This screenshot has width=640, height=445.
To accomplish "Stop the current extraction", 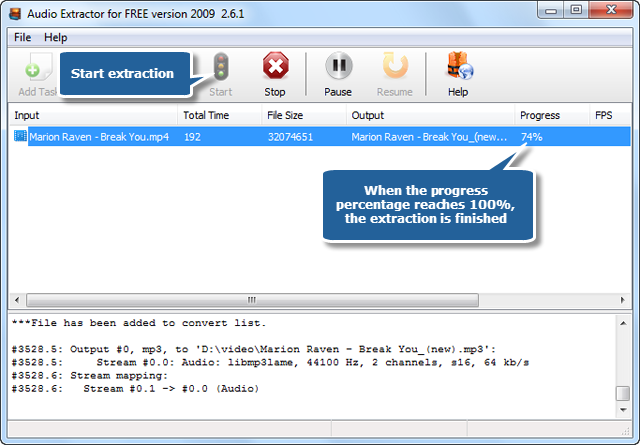I will 276,74.
